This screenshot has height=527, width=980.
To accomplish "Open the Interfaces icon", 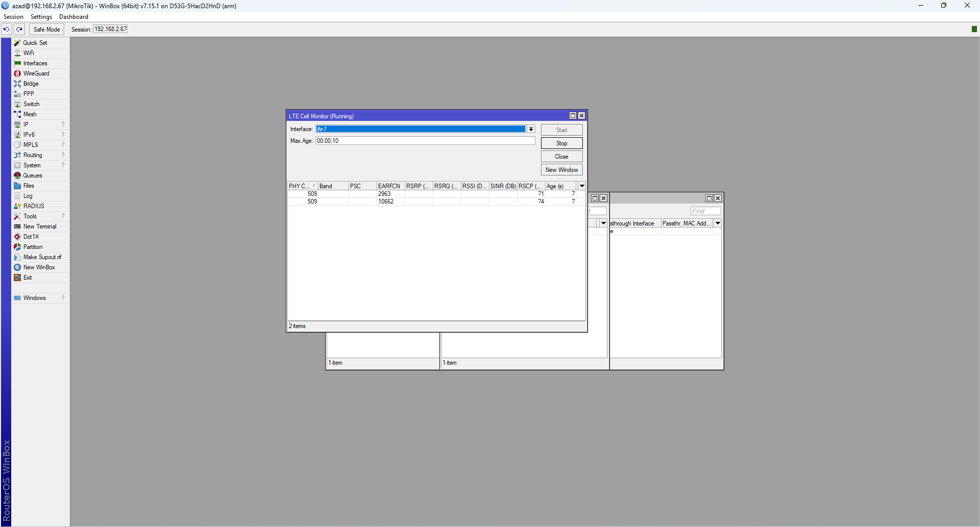I will [17, 63].
